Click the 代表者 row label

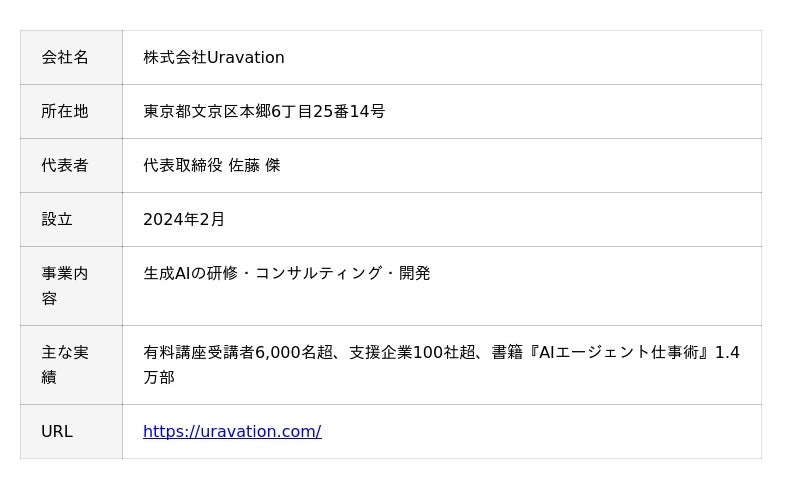[x=65, y=166]
